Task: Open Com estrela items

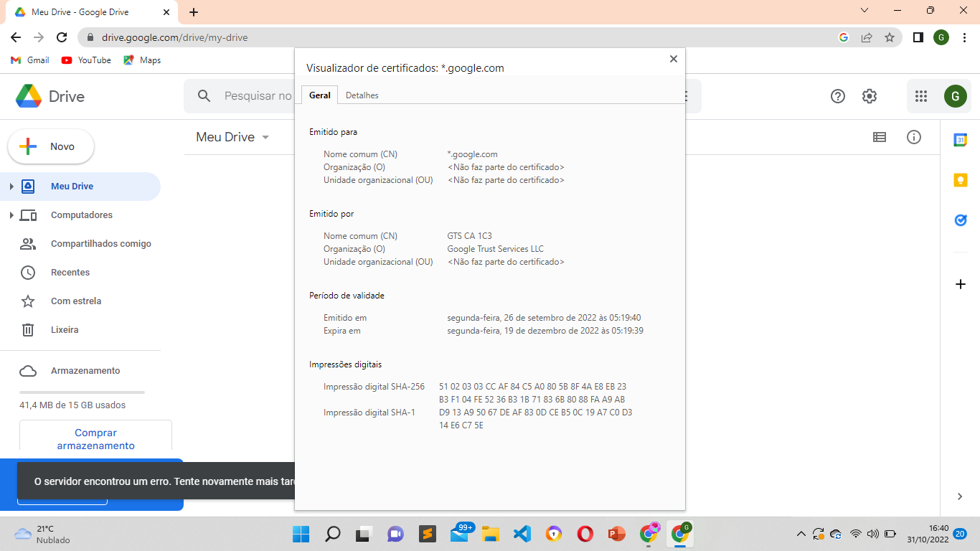Action: click(76, 301)
